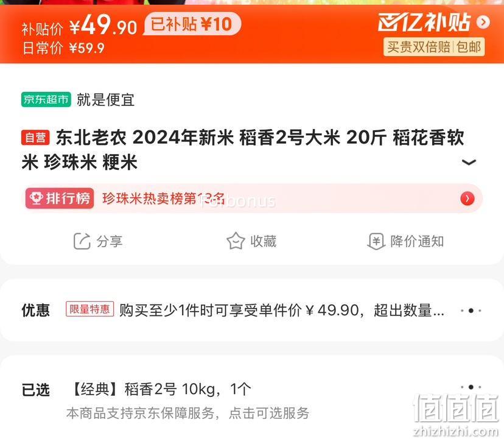
Task: Open selected spec 稻香2号 10kg
Action: [x=159, y=389]
